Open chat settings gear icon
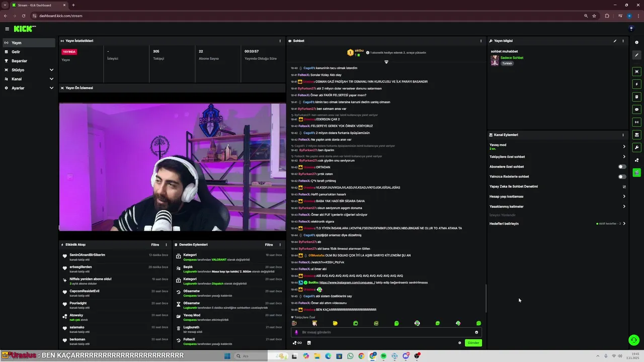This screenshot has height=362, width=644. [459, 343]
